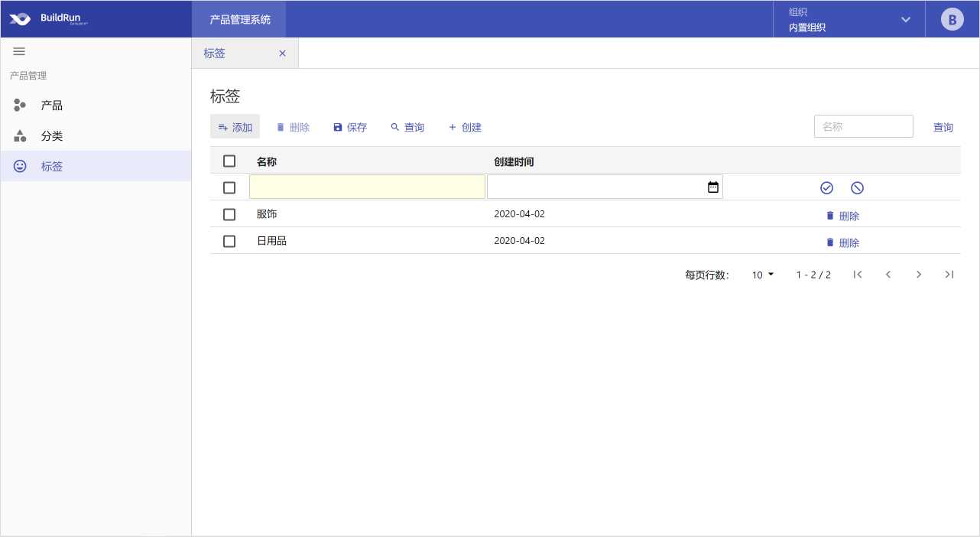Tick the checkbox of the new editing row
The width and height of the screenshot is (980, 537).
pyautogui.click(x=229, y=187)
